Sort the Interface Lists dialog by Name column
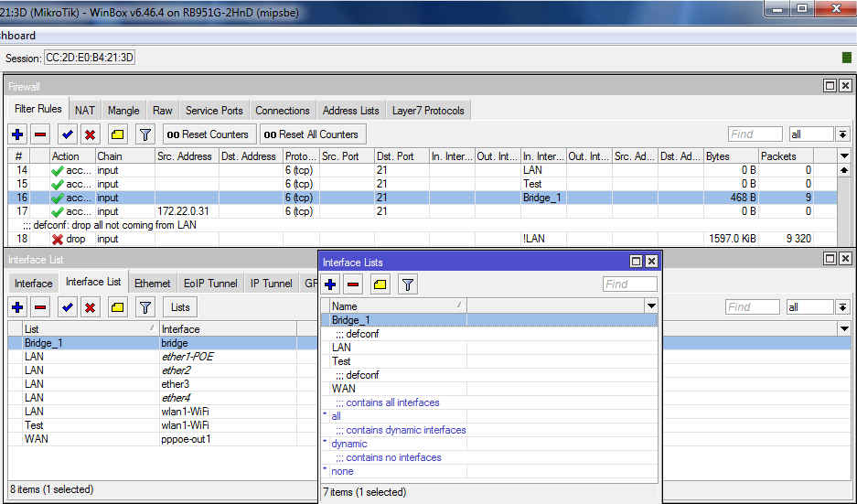Viewport: 857px width, 504px height. pos(397,306)
